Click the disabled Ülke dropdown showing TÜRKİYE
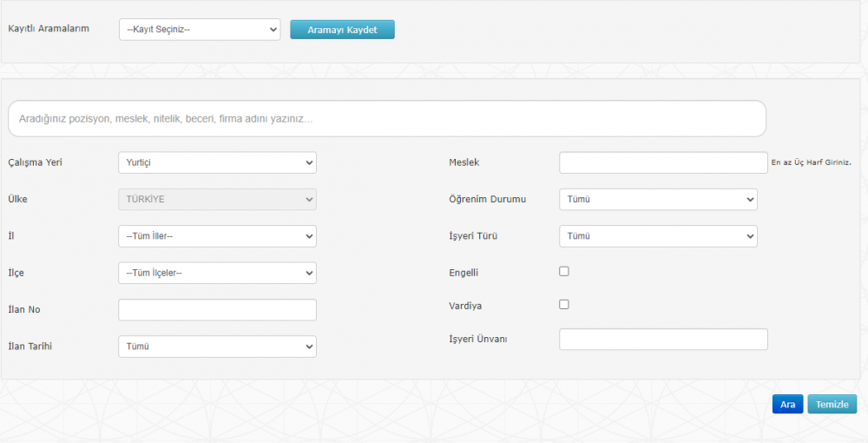 point(217,199)
